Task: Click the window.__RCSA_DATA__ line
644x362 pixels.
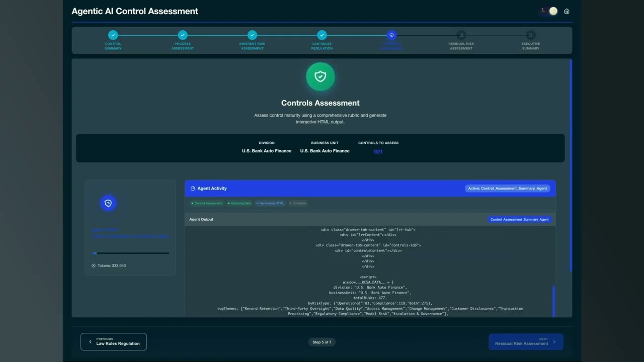Action: (368, 283)
